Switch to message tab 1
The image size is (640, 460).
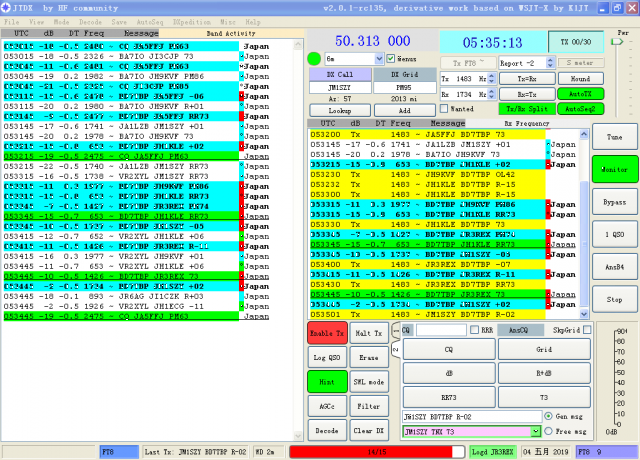pyautogui.click(x=396, y=330)
